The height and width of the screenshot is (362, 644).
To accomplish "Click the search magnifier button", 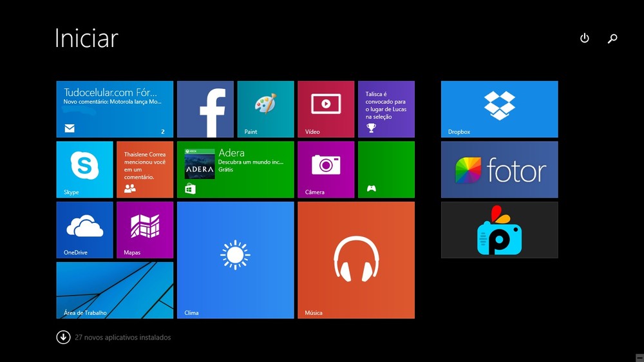I will 612,38.
